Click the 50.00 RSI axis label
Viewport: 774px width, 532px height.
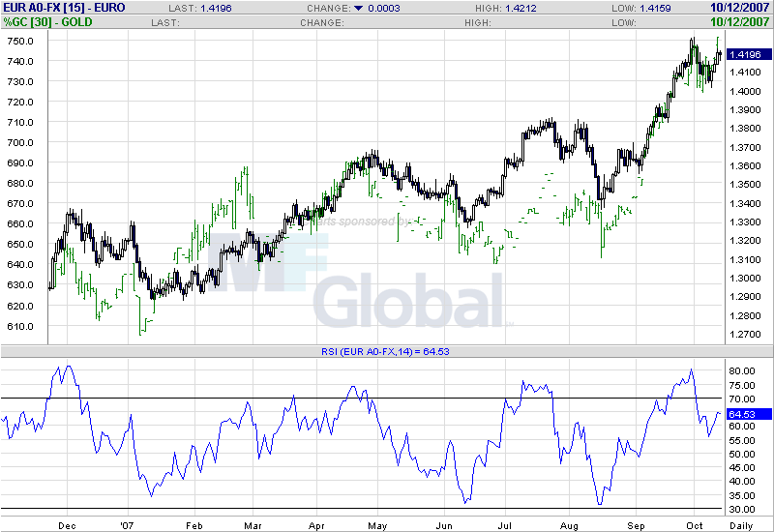coord(742,454)
